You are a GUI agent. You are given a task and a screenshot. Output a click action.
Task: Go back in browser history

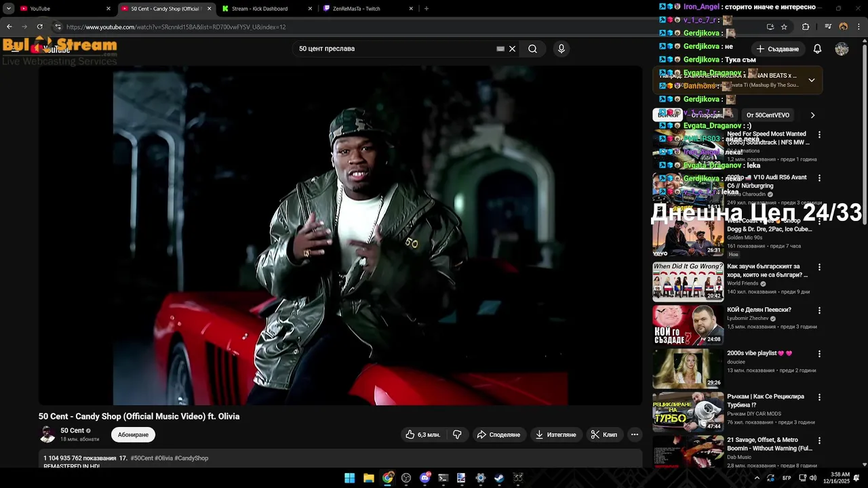click(x=9, y=27)
